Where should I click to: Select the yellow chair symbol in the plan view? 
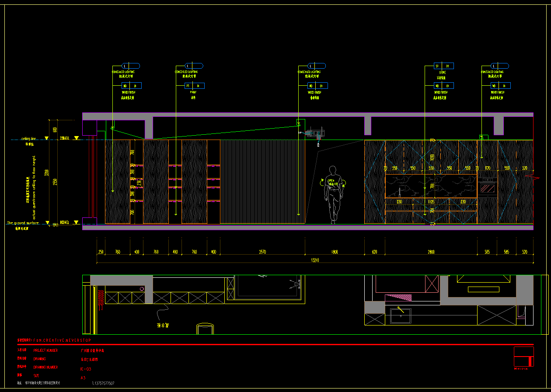(205, 329)
